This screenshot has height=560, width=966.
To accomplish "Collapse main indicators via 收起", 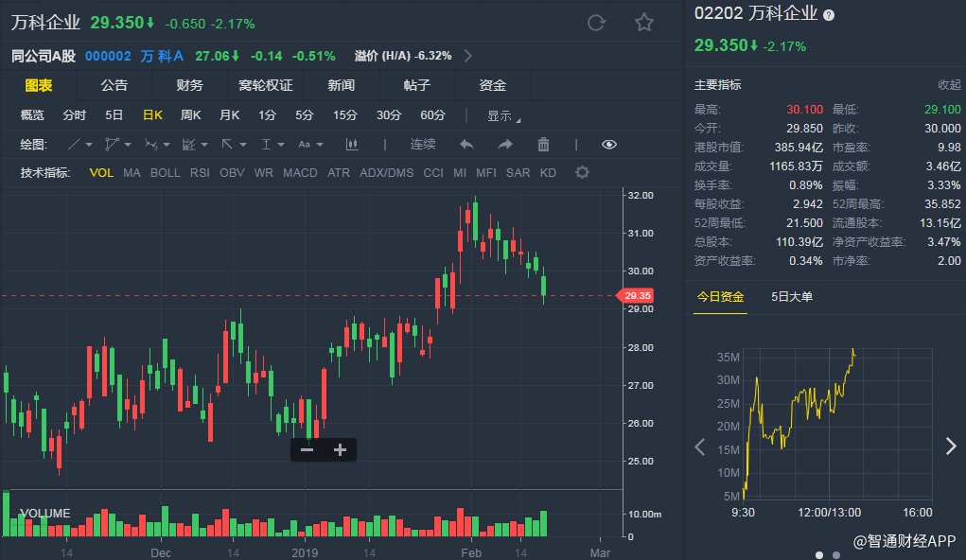I will pos(949,85).
